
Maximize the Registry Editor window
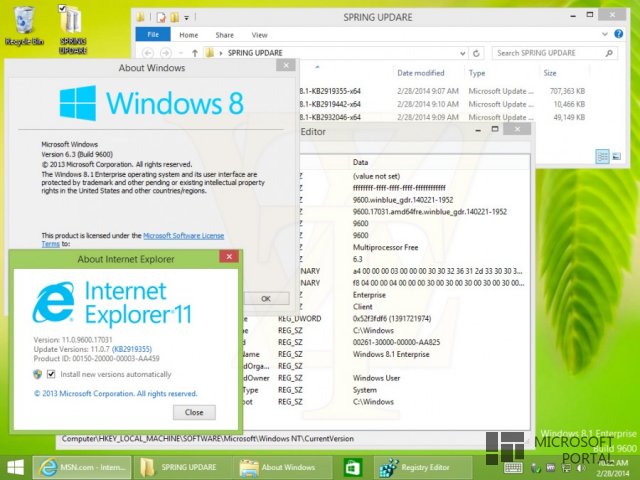(x=495, y=129)
